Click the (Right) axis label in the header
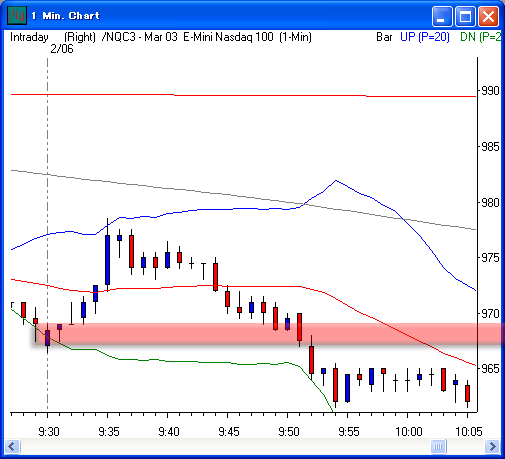The image size is (505, 459). coord(80,37)
